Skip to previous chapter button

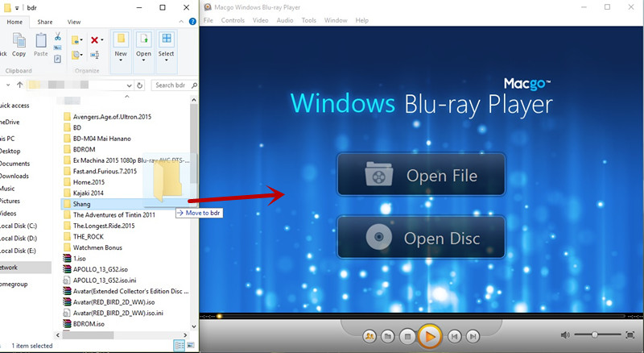click(x=454, y=337)
